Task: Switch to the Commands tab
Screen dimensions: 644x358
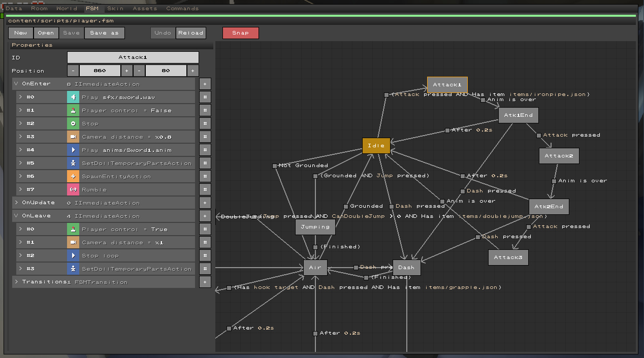Action: 182,9
